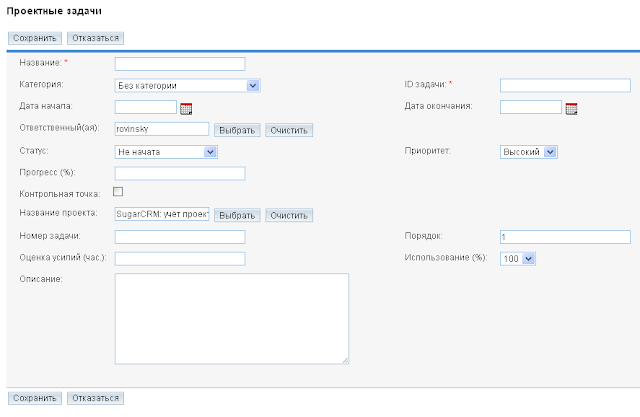Click the Порядок input field

pyautogui.click(x=564, y=237)
